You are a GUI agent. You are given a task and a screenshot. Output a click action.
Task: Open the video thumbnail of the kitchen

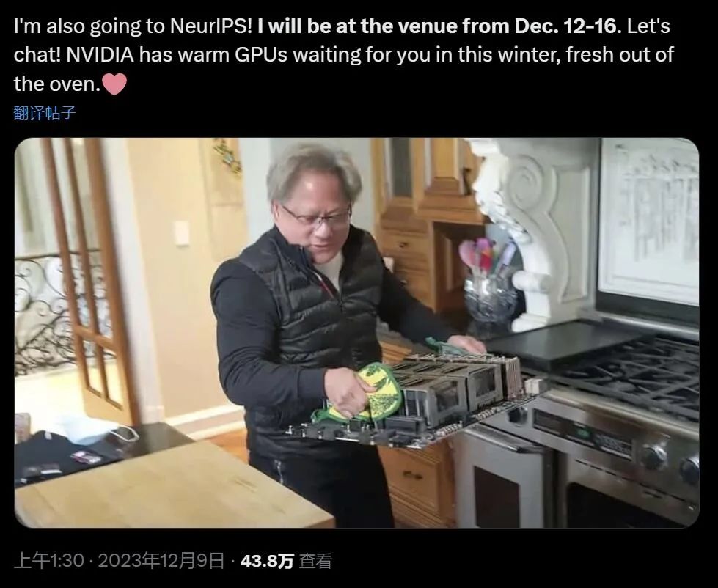[356, 333]
